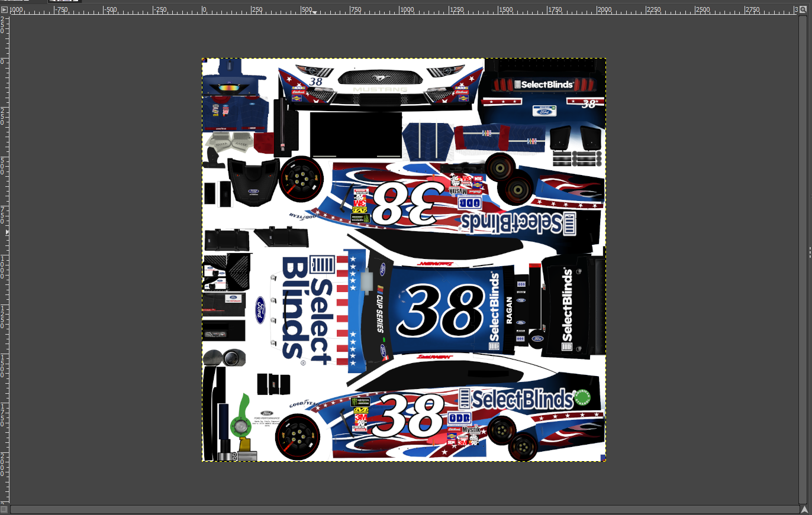Open the navigation preview icon
812x515 pixels.
[x=804, y=509]
